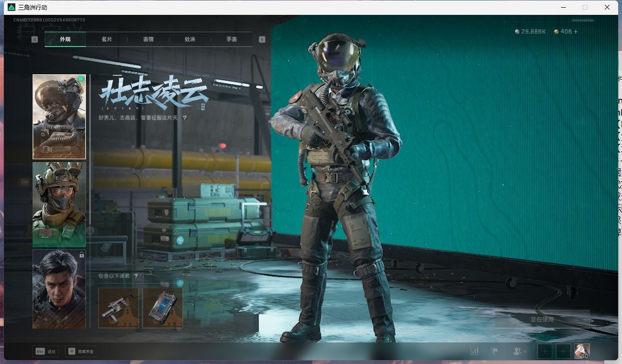
Task: Open help icon next to skin description
Action: 185,118
